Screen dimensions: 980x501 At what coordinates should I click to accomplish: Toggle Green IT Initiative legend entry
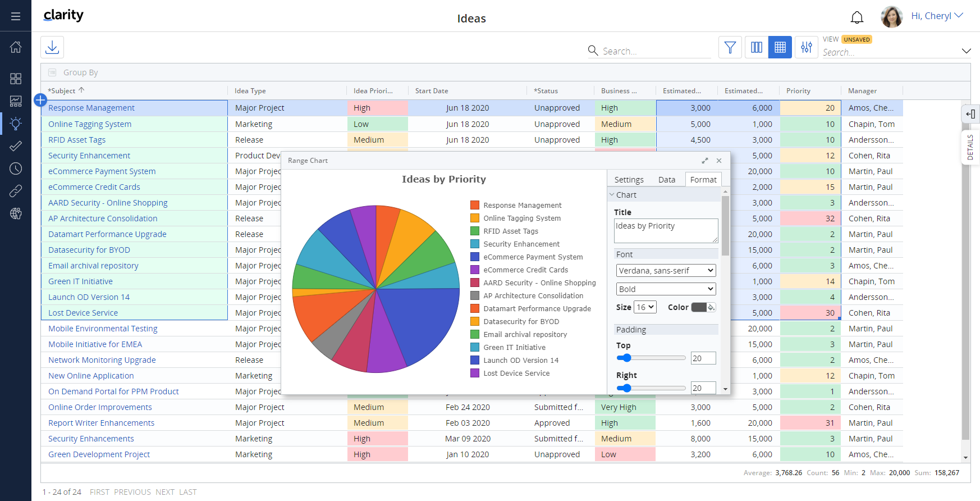[x=514, y=348]
